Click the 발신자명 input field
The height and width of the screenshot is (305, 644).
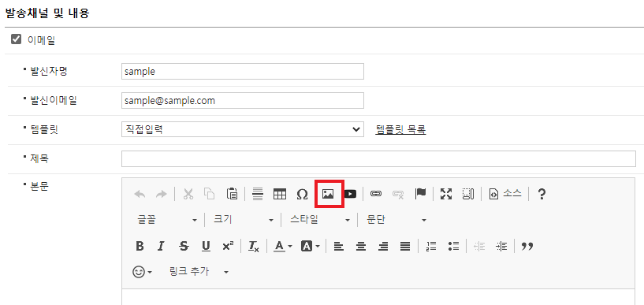(x=243, y=71)
